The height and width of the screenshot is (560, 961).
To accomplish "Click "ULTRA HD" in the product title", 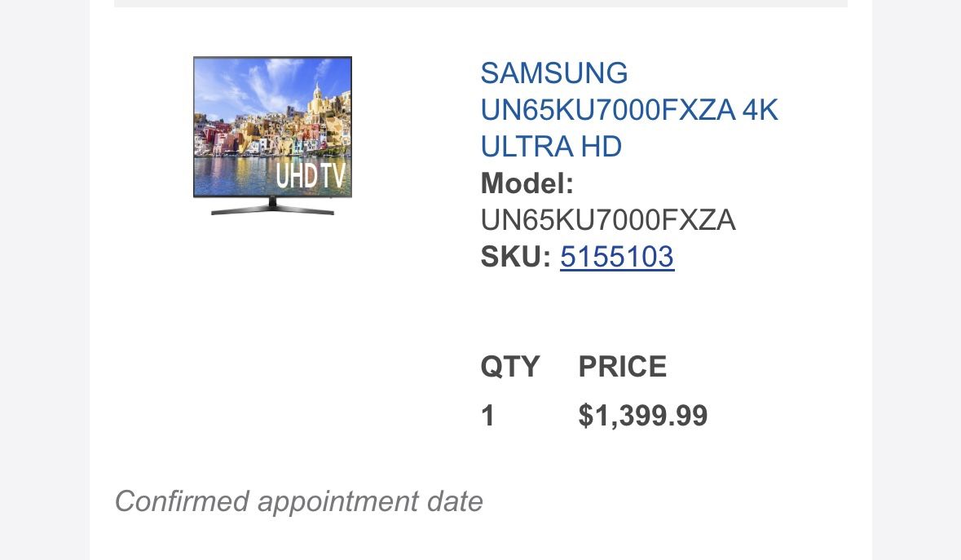I will [x=551, y=147].
